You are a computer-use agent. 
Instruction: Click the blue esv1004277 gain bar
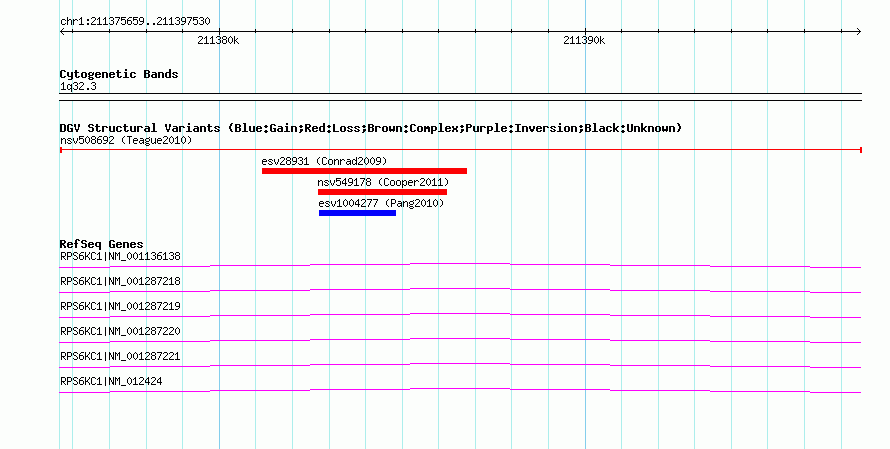(x=358, y=213)
